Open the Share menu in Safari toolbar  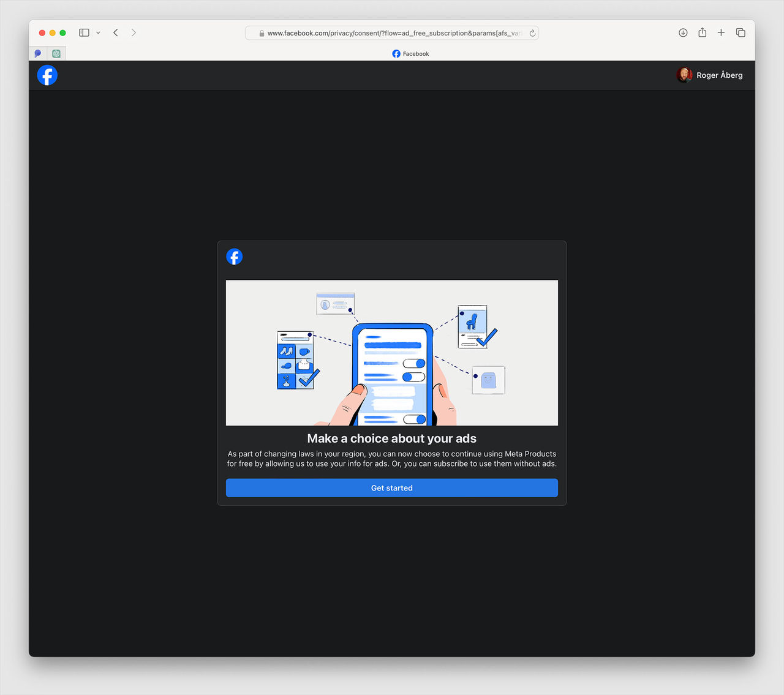pos(702,32)
